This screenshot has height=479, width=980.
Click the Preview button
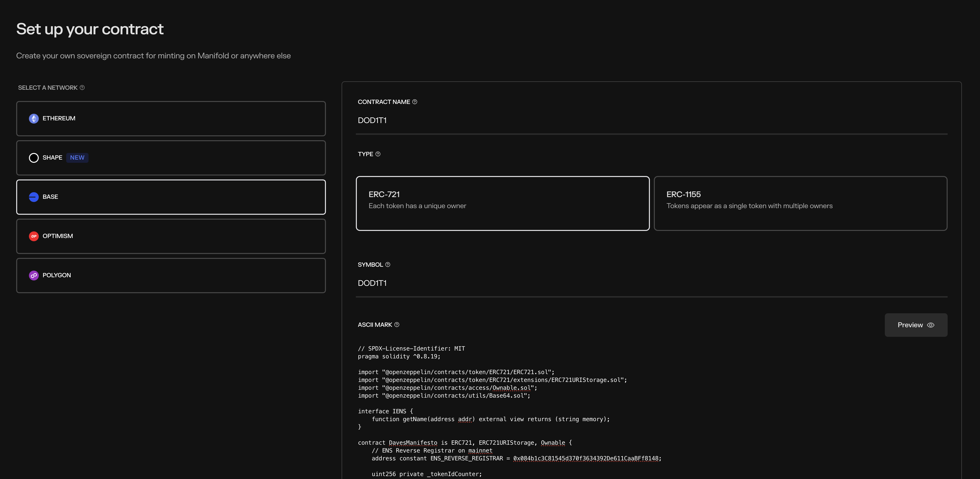click(x=915, y=325)
